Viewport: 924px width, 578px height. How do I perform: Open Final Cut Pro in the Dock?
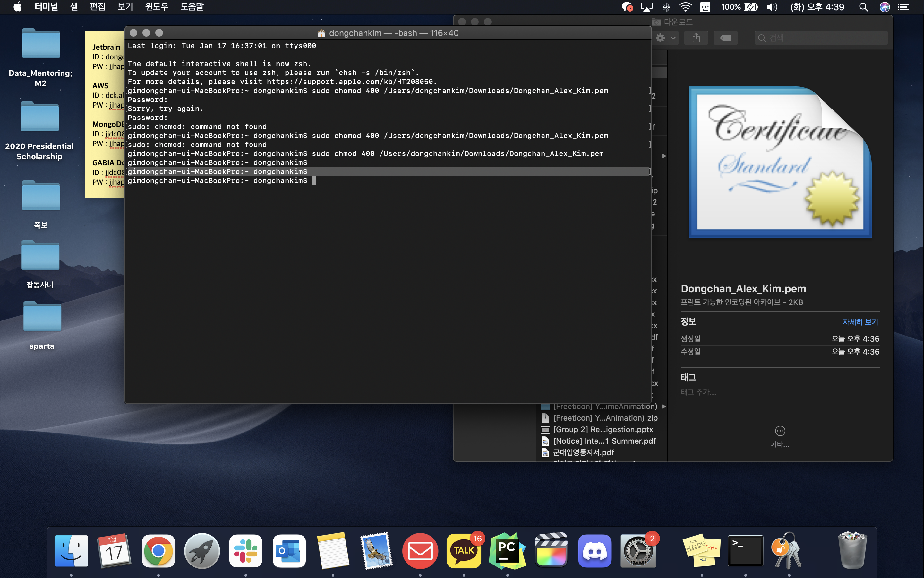point(551,550)
